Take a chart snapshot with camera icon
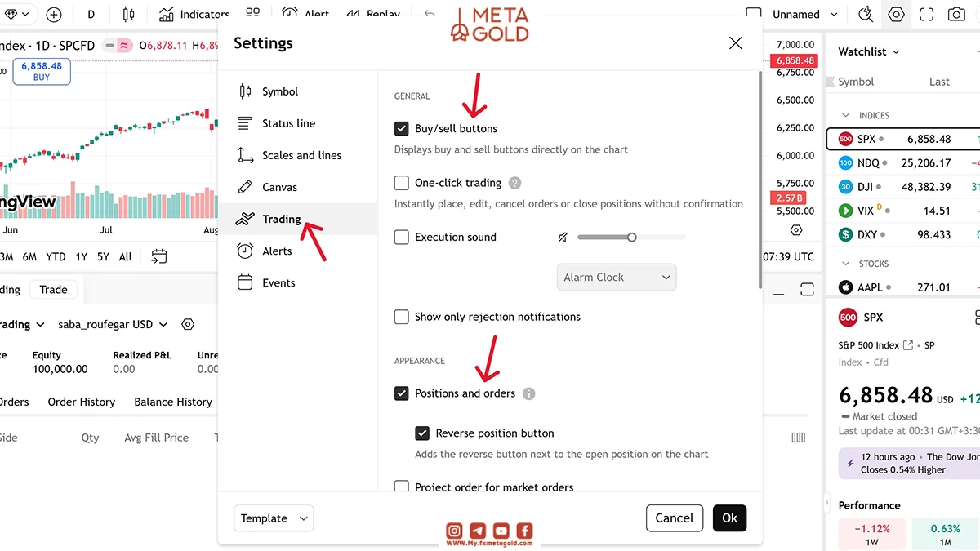This screenshot has height=551, width=980. (956, 15)
